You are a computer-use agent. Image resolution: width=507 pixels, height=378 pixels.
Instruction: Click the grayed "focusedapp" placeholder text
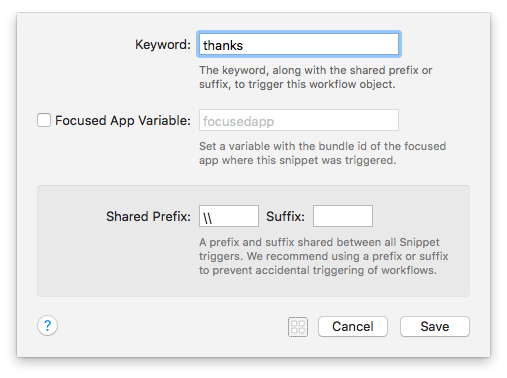click(x=238, y=121)
